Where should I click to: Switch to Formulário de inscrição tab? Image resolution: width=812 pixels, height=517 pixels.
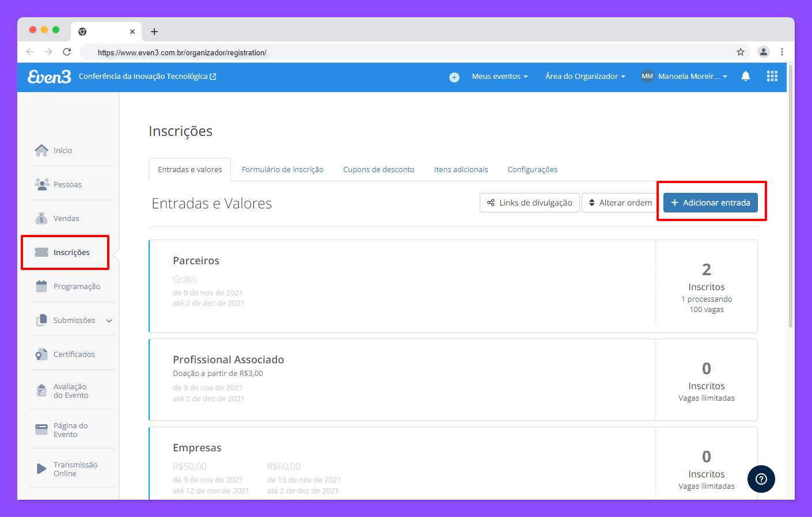pyautogui.click(x=283, y=169)
